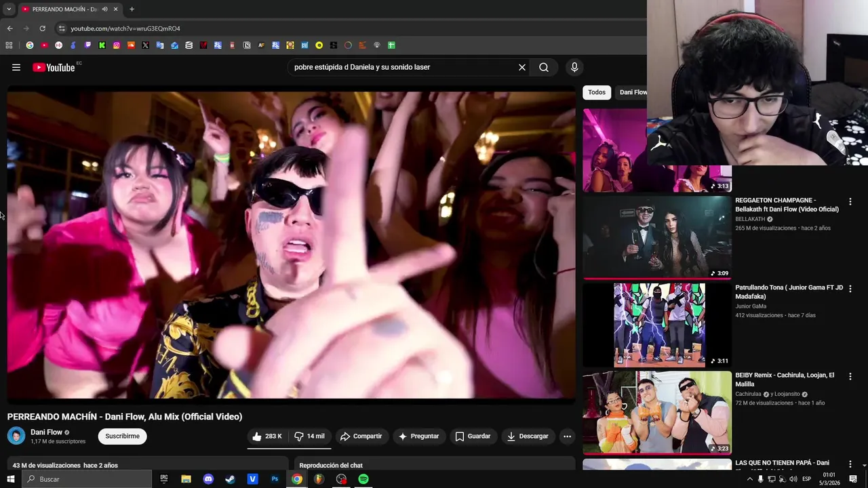The width and height of the screenshot is (868, 488).
Task: Open the Windows notification center
Action: 853,479
